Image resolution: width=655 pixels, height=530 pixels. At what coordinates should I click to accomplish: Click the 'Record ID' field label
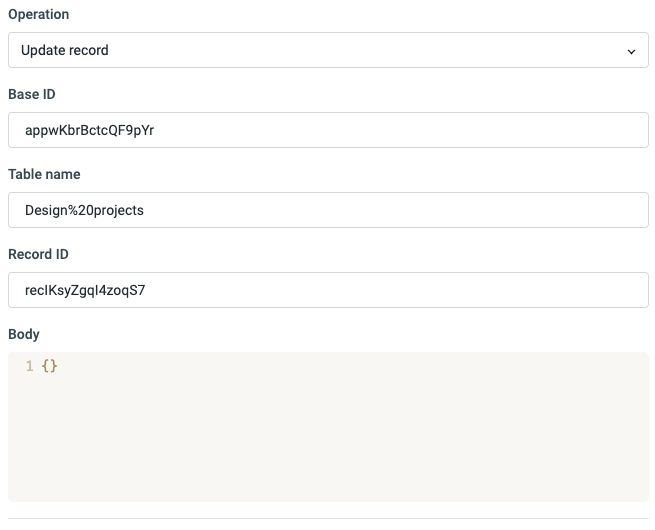tap(38, 254)
